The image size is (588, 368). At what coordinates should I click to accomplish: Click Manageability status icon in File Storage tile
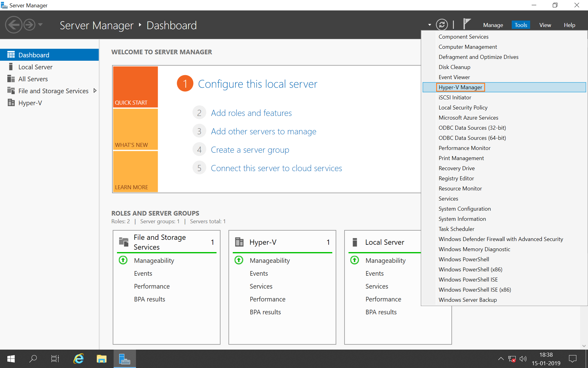coord(123,260)
